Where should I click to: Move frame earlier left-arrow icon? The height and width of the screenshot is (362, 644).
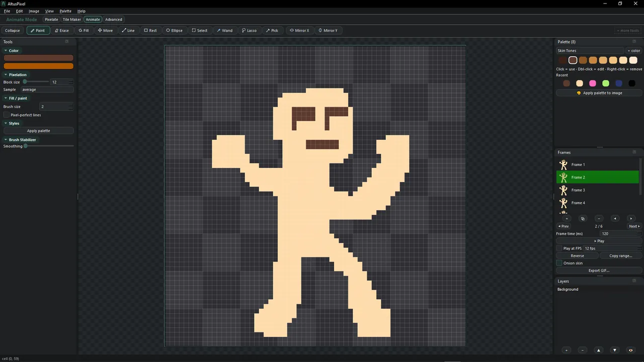tap(615, 219)
